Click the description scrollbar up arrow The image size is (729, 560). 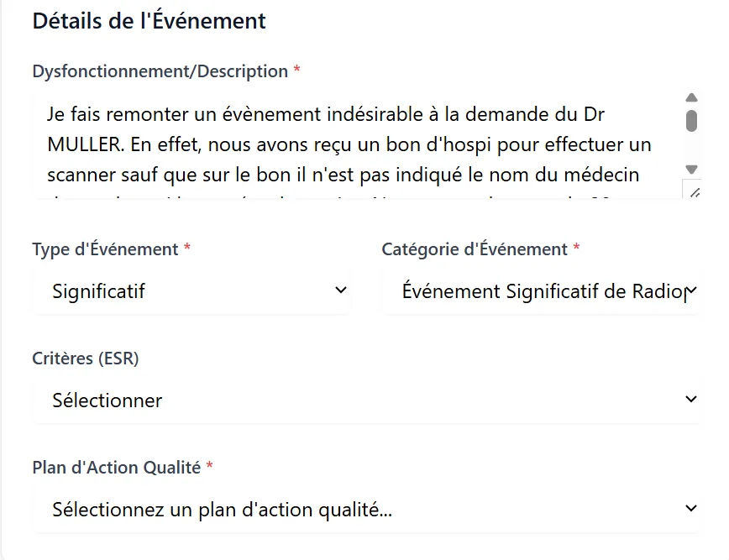pyautogui.click(x=691, y=97)
